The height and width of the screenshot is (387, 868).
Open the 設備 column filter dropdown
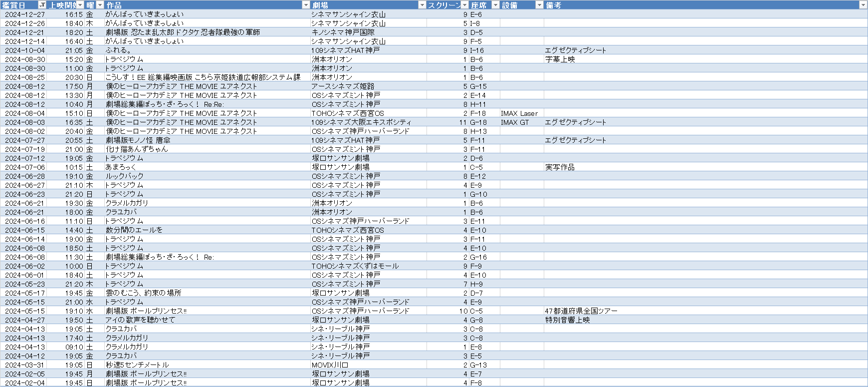tap(539, 5)
